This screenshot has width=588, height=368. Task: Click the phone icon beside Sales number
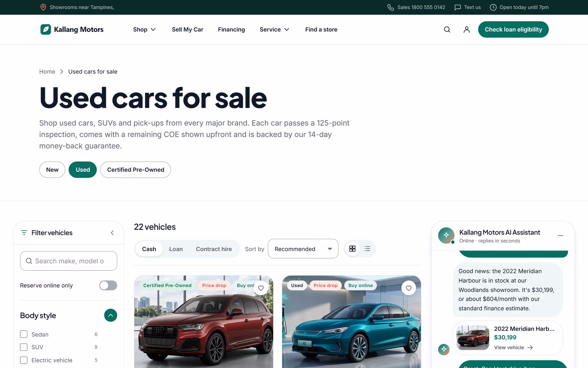pyautogui.click(x=390, y=7)
